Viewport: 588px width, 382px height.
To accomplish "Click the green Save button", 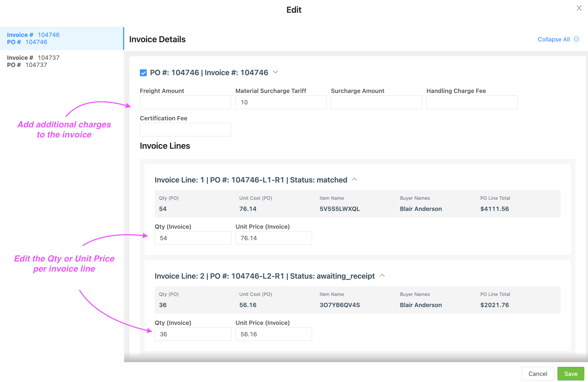I will click(571, 374).
